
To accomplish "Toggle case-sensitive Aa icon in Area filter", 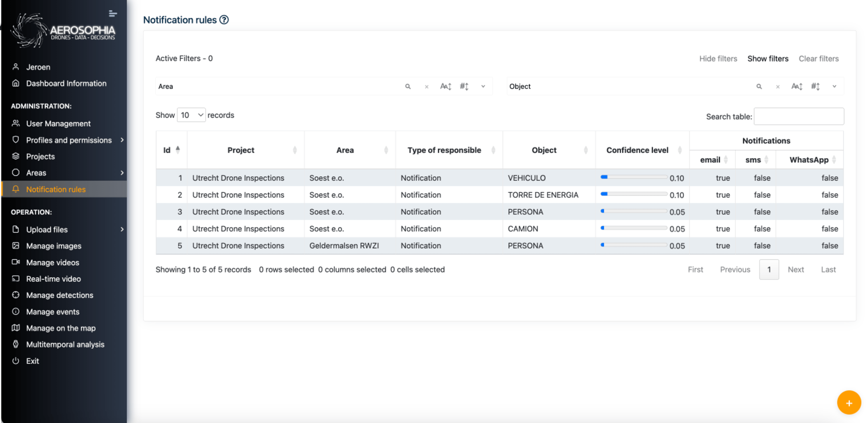I will coord(445,87).
